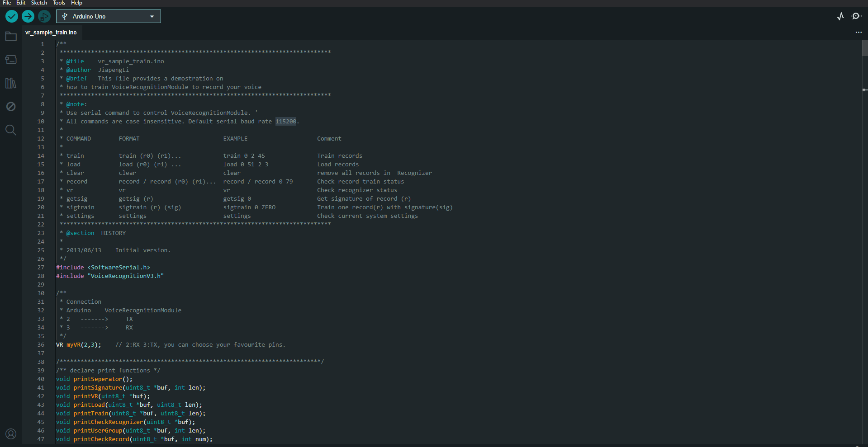This screenshot has width=868, height=447.
Task: Open the Debug sidebar panel
Action: (11, 107)
